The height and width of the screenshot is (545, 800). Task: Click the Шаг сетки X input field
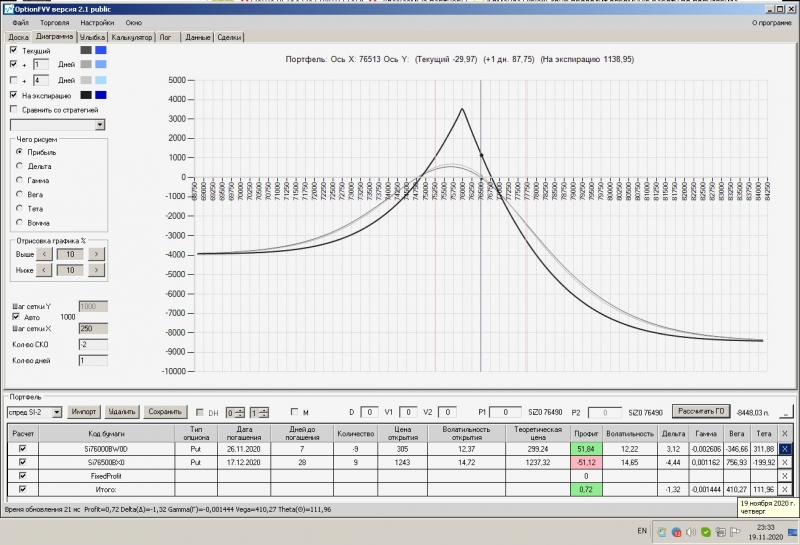(92, 328)
